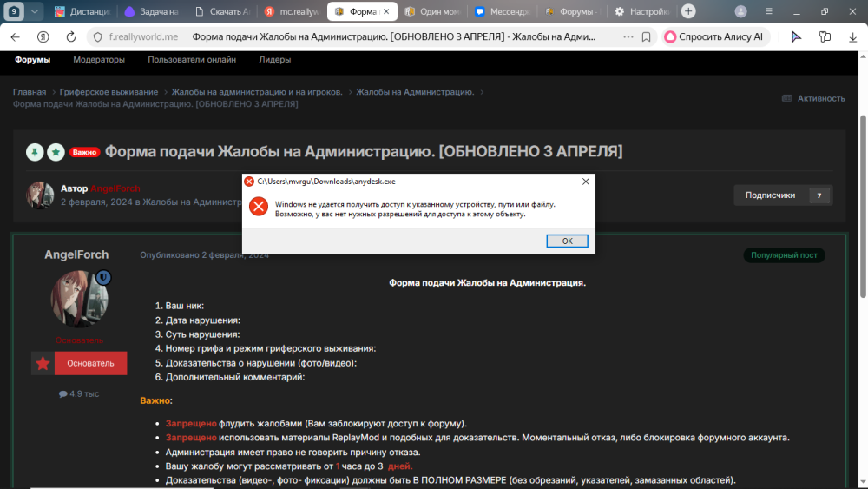Close the active Форма tab
The height and width of the screenshot is (489, 868).
coord(386,11)
